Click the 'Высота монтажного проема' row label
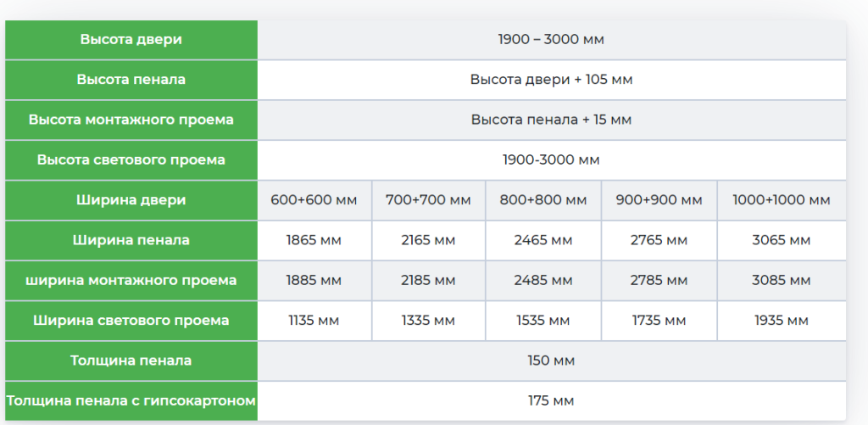 [x=131, y=120]
